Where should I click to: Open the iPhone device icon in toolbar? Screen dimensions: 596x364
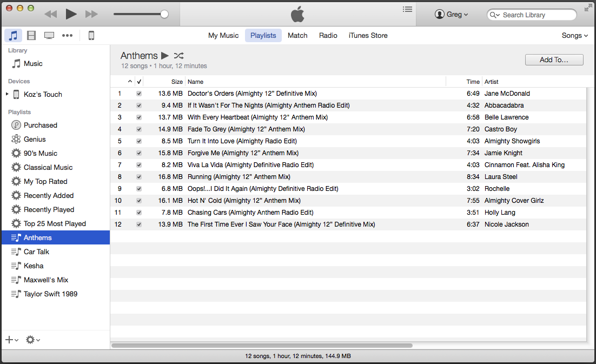[91, 35]
